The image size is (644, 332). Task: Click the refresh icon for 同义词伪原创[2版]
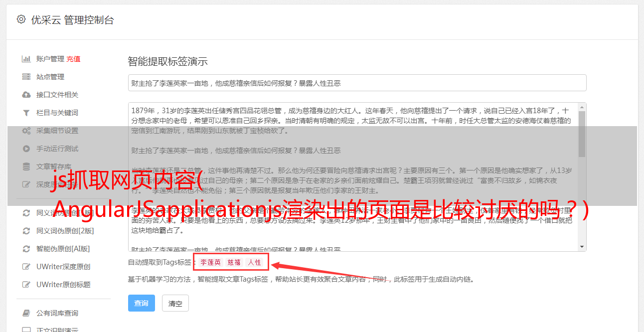26,231
